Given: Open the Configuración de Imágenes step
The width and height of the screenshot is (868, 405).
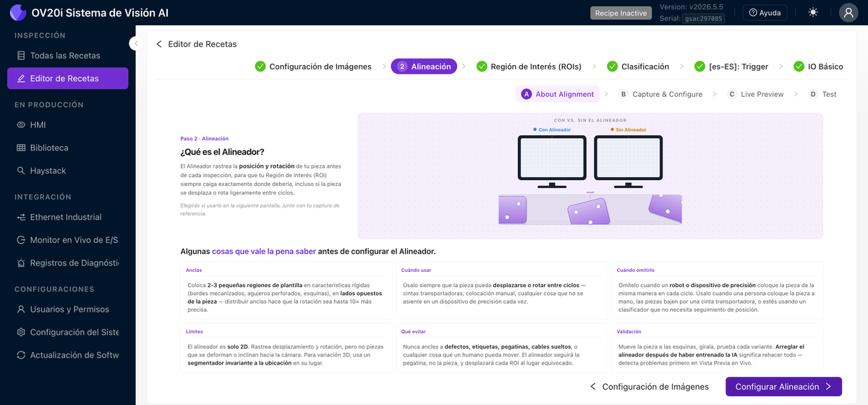Looking at the screenshot, I should tap(313, 67).
